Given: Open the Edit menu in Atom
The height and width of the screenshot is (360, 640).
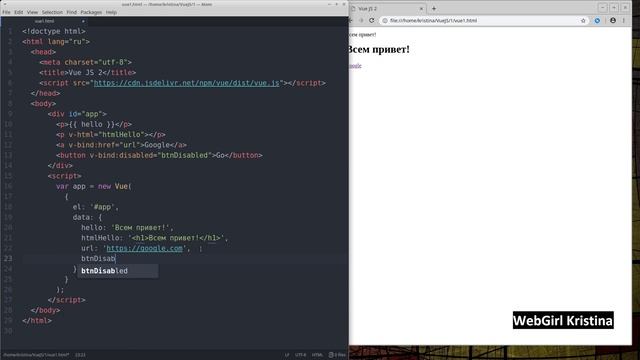Looking at the screenshot, I should click(19, 12).
